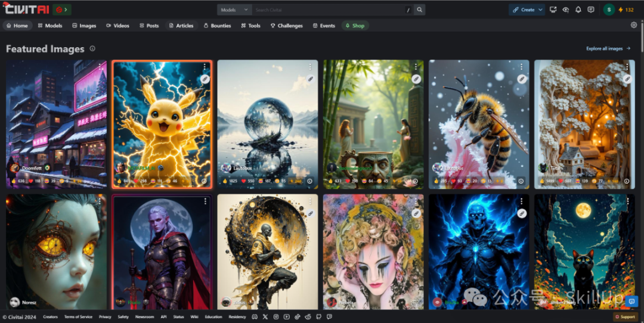Expand the Create button dropdown arrow
This screenshot has width=644, height=323.
click(x=540, y=10)
